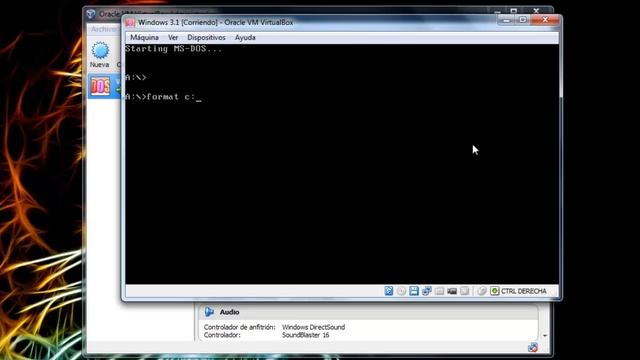640x360 pixels.
Task: Close the Windows 3.1 VM window
Action: point(545,20)
